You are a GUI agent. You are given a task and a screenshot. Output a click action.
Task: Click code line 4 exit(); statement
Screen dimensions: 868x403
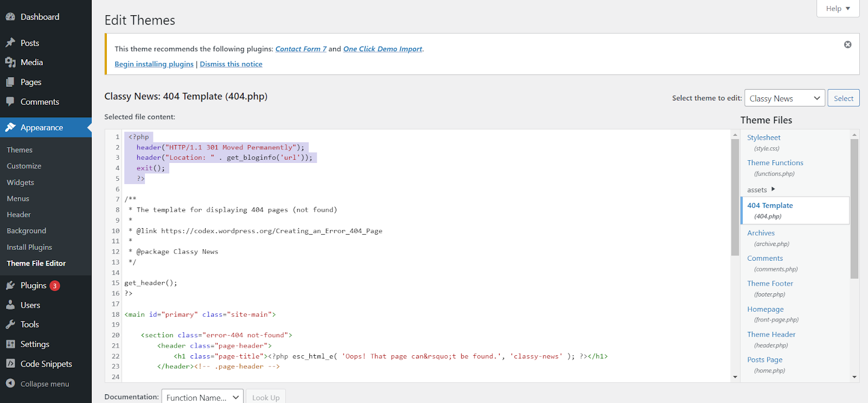coord(151,168)
